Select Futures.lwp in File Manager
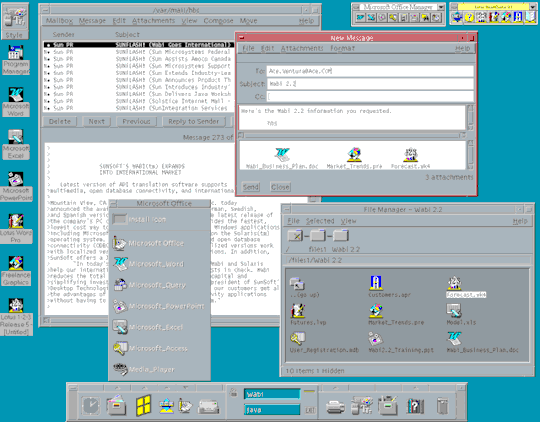 coord(308,314)
